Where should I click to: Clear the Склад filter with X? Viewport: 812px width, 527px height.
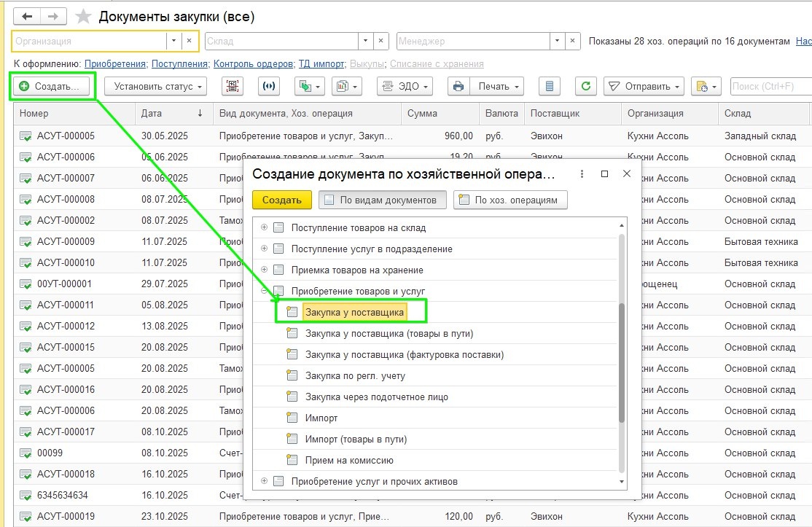pos(381,41)
